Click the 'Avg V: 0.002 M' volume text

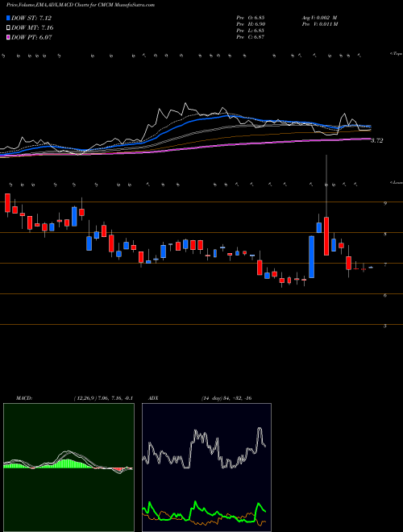click(319, 18)
